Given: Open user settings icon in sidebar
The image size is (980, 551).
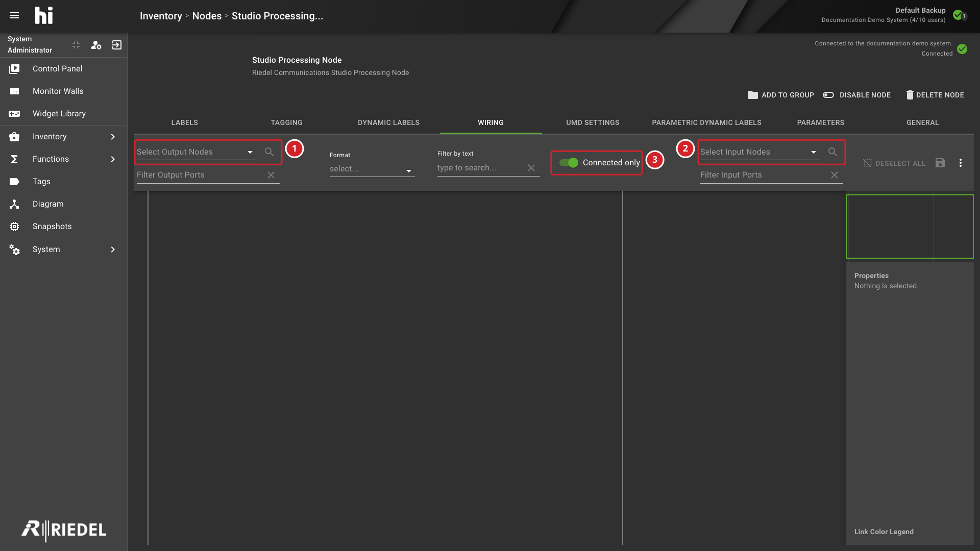Looking at the screenshot, I should click(96, 45).
